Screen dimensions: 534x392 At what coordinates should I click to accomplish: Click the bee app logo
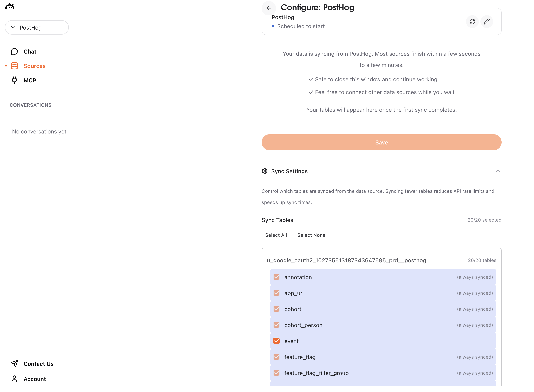pos(10,6)
